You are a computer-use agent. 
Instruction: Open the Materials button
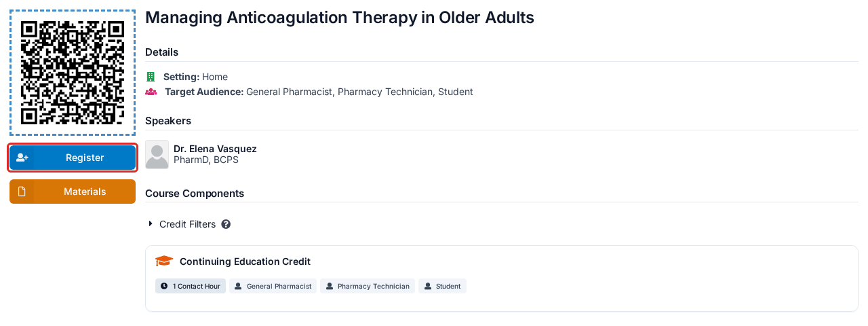tap(73, 192)
